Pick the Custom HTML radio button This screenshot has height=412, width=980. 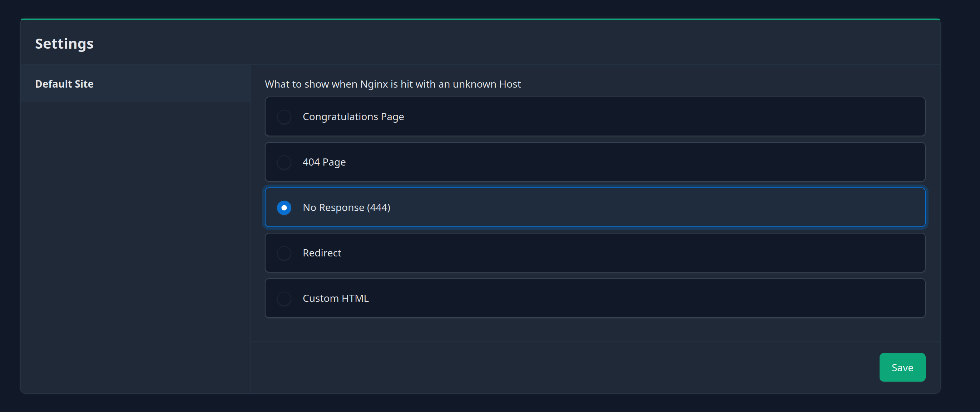[x=284, y=299]
